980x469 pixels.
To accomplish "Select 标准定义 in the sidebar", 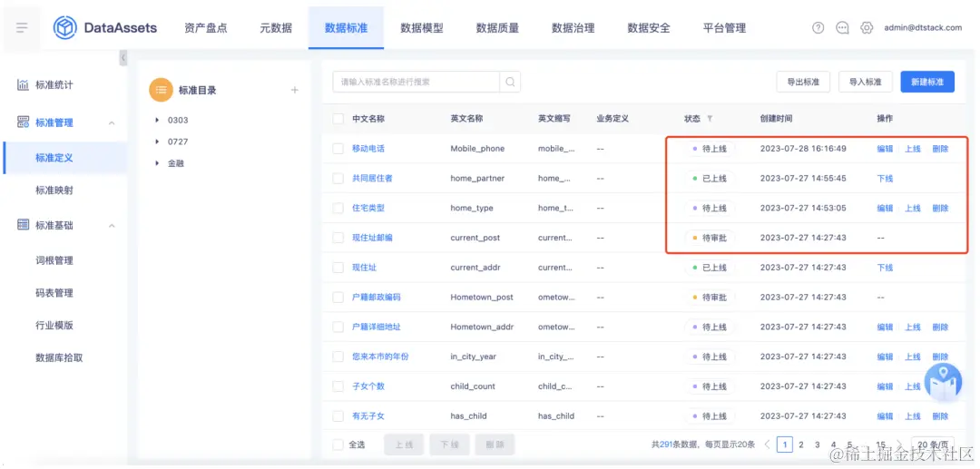I will click(65, 158).
